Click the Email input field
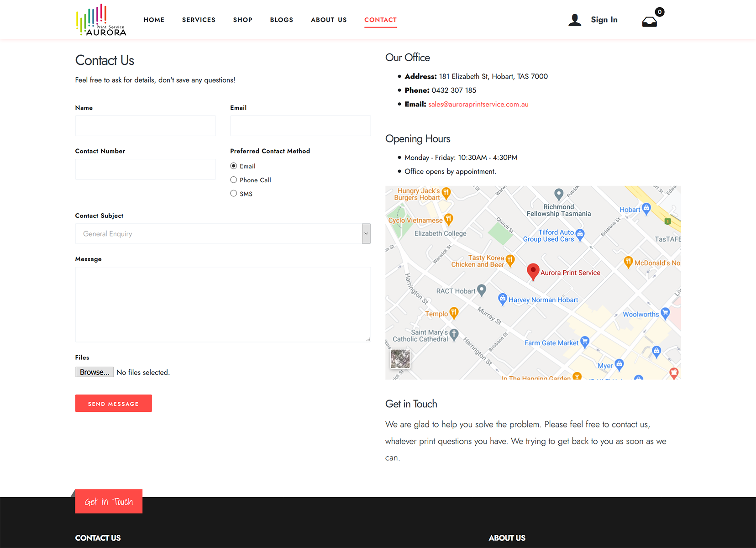This screenshot has width=756, height=548. click(300, 126)
